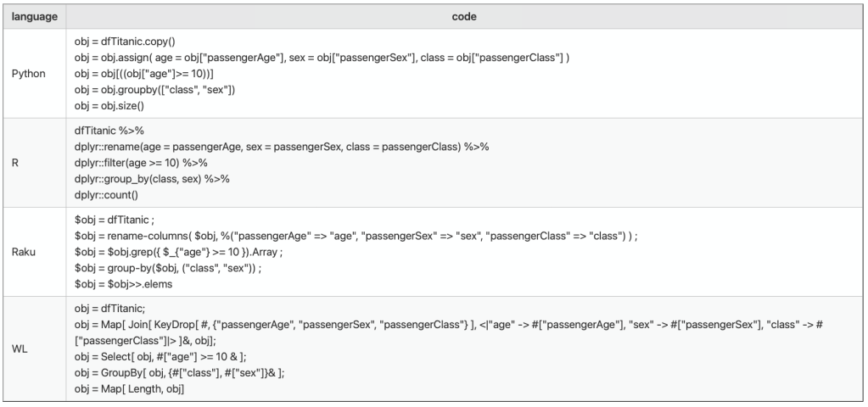Click the "language" column header
Screen dimensions: 868x407
coord(35,16)
